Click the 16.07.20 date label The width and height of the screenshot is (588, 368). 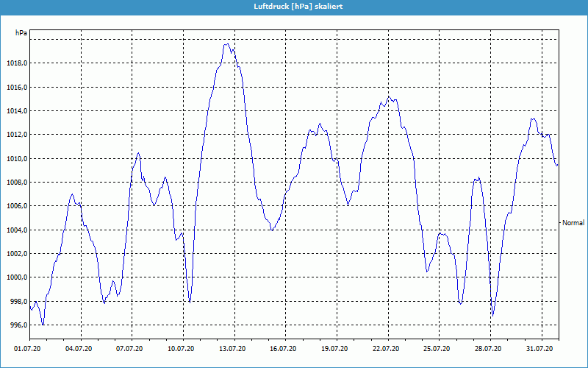(284, 349)
